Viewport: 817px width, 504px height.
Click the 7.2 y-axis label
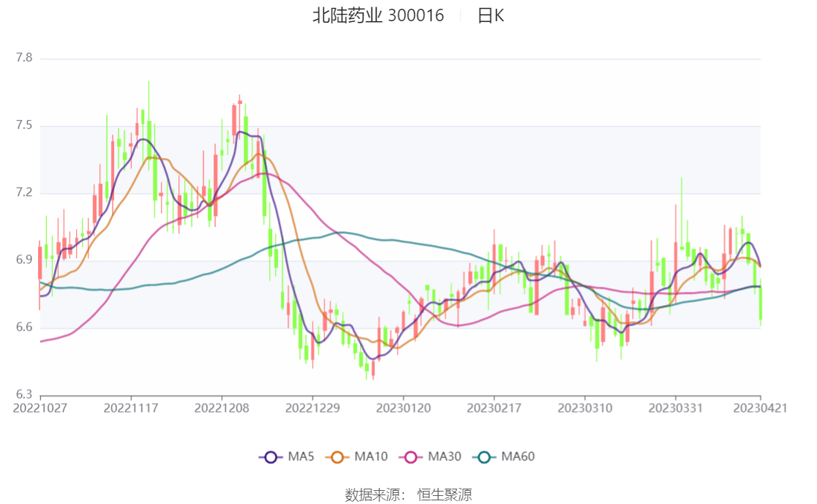[24, 192]
